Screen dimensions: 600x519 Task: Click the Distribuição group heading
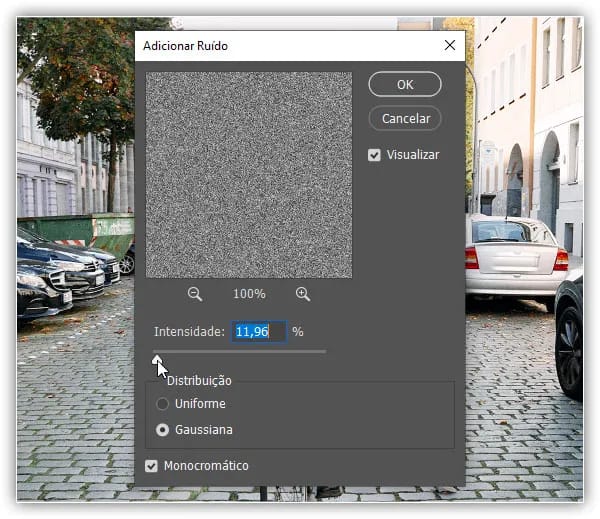tap(199, 380)
